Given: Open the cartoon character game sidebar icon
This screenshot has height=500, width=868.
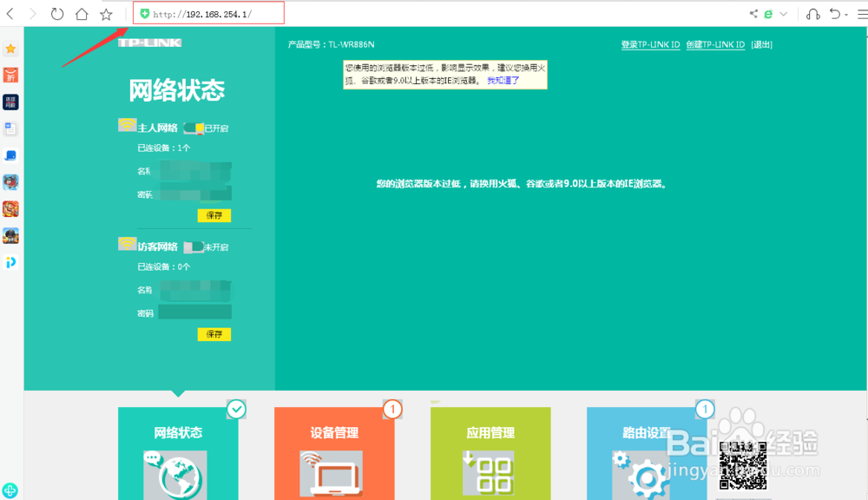Looking at the screenshot, I should pyautogui.click(x=10, y=182).
